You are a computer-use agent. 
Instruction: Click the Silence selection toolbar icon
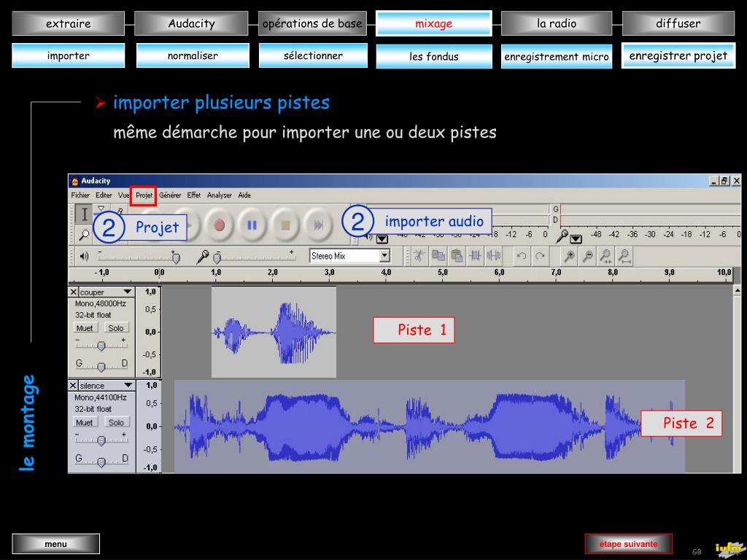494,256
